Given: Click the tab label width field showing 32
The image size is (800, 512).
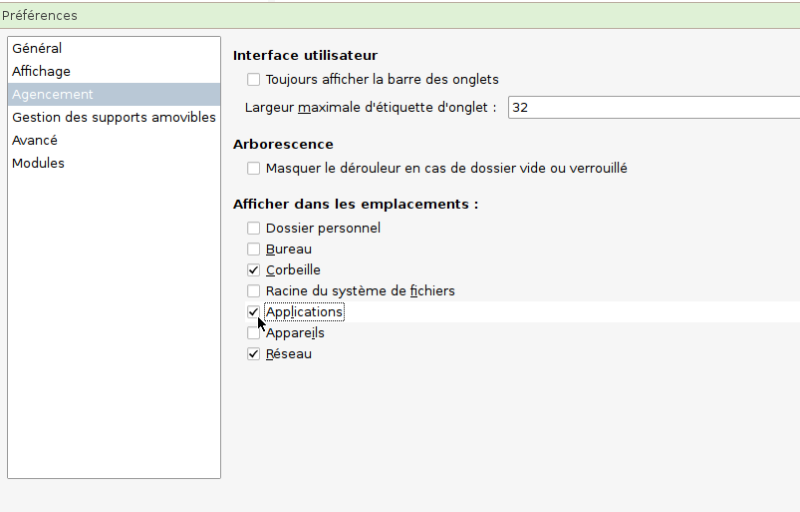Looking at the screenshot, I should pos(654,108).
